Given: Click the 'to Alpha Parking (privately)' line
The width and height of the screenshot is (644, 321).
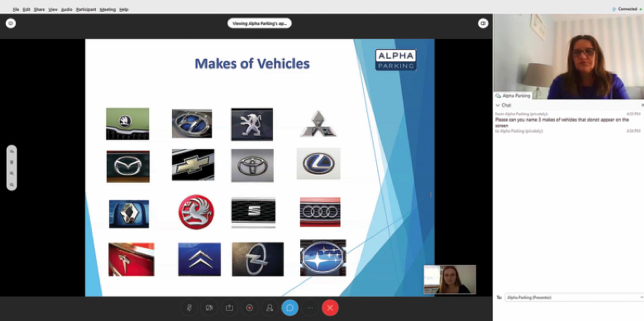Looking at the screenshot, I should pos(519,131).
